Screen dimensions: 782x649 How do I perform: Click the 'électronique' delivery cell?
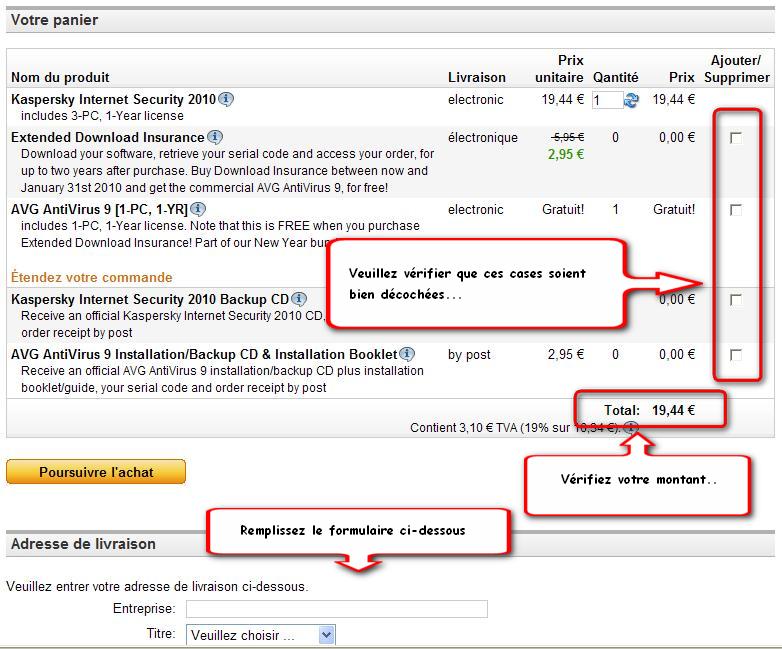point(483,138)
